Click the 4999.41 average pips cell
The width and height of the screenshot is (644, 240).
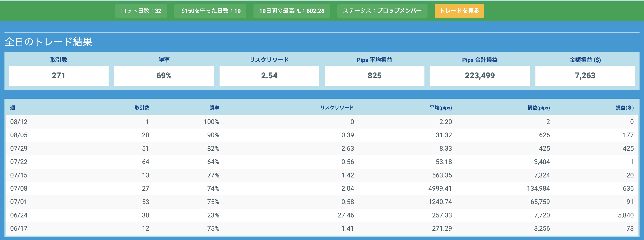click(x=440, y=189)
